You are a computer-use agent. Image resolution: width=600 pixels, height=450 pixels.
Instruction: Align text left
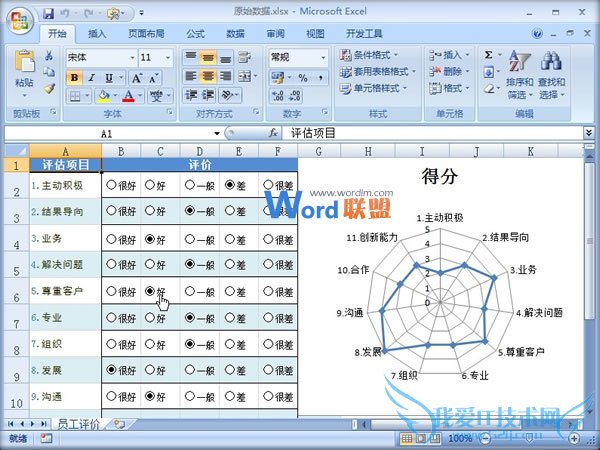coord(190,76)
